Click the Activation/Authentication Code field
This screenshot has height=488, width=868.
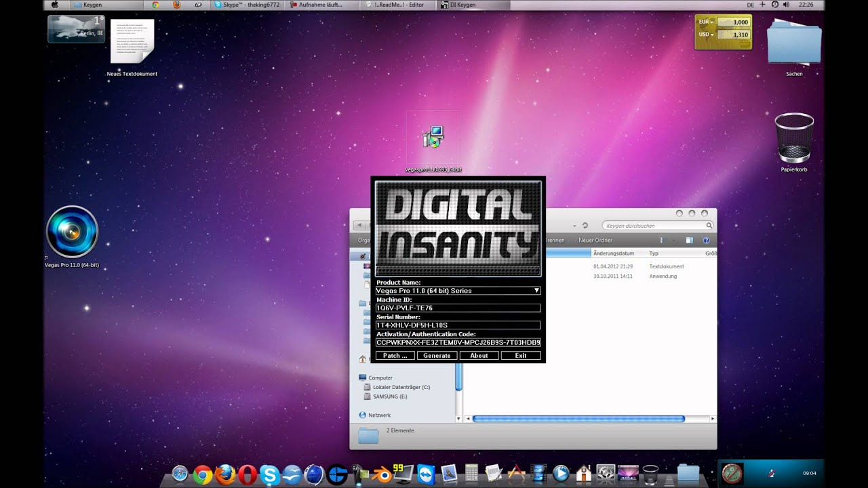tap(458, 342)
